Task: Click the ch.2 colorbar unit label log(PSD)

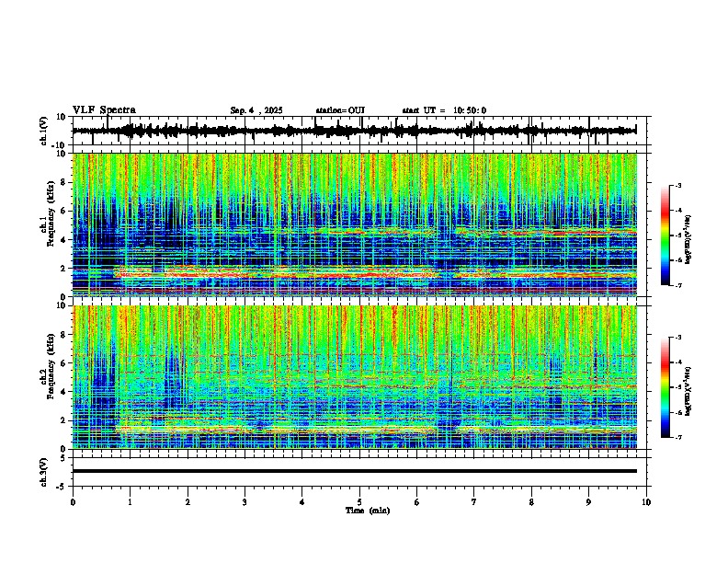Action: [x=688, y=390]
